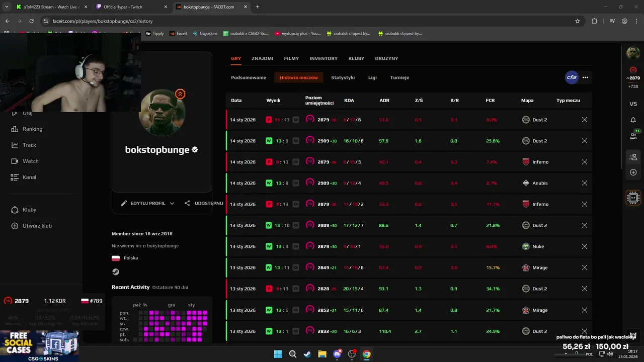
Task: Select the Historia meczów sub-tab
Action: pos(299,77)
